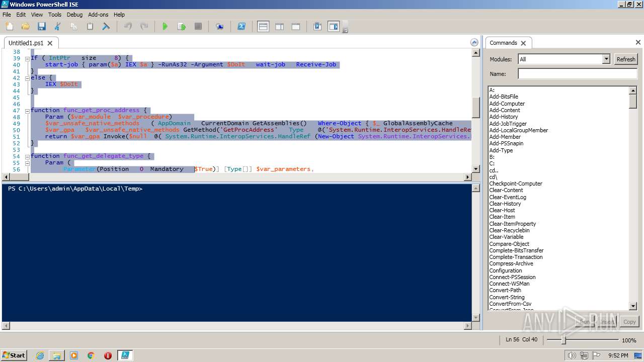Open the Edit menu
This screenshot has width=644, height=362.
coord(21,15)
